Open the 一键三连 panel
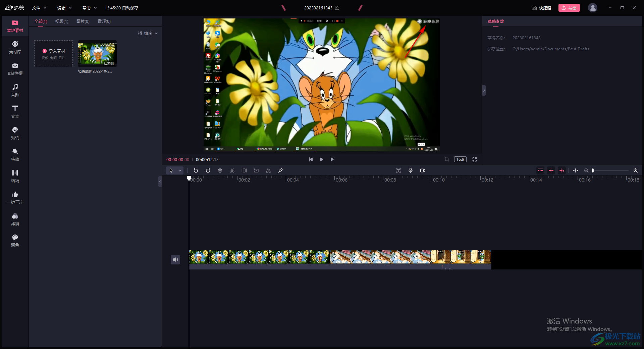The height and width of the screenshot is (349, 644). click(x=15, y=198)
